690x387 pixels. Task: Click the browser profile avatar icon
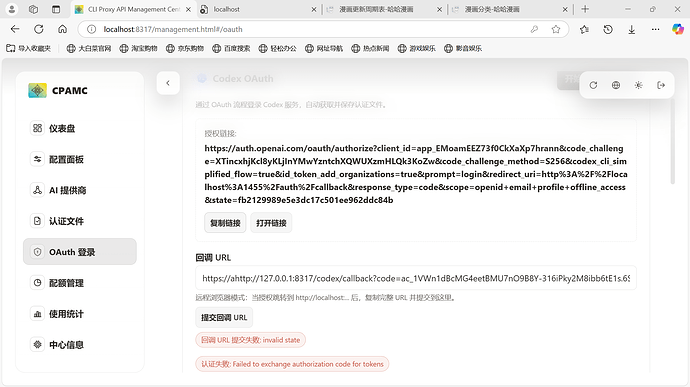click(x=11, y=9)
